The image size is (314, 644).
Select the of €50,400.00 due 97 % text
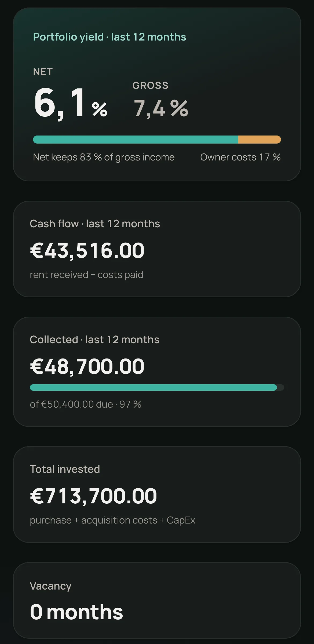[86, 404]
